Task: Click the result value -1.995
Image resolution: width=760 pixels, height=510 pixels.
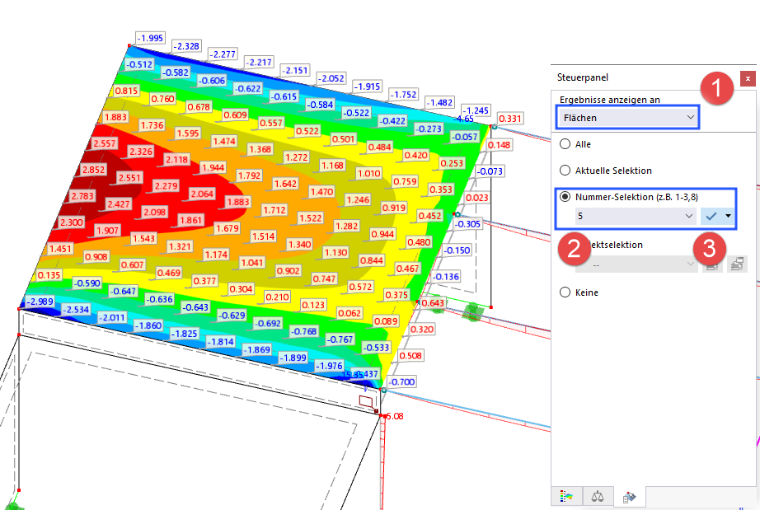Action: (x=150, y=38)
